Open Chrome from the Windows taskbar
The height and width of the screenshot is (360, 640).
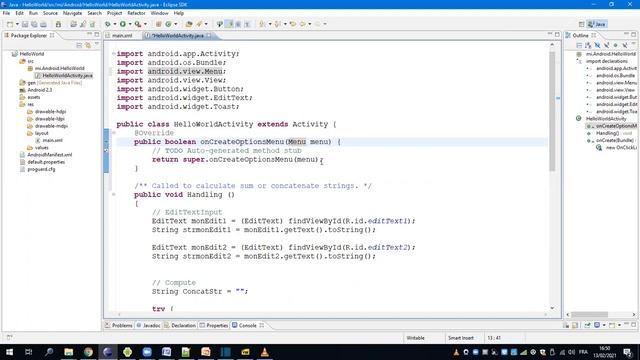coord(88,352)
